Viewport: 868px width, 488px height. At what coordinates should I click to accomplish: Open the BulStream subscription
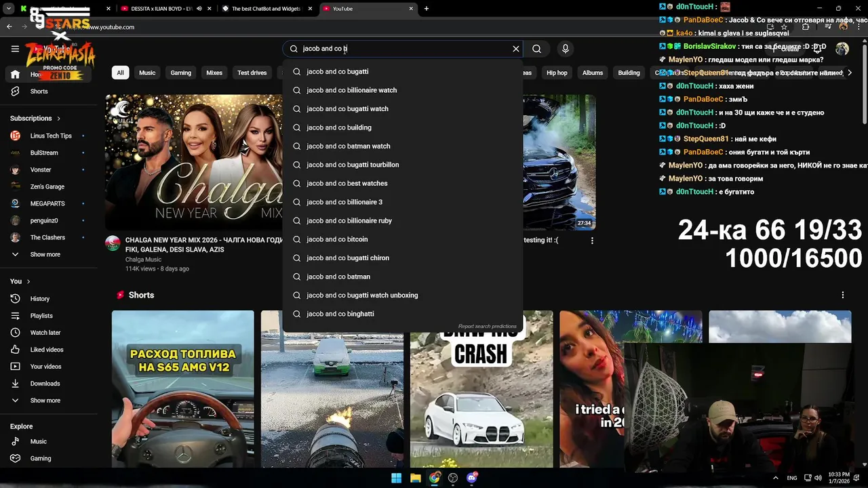(49, 153)
